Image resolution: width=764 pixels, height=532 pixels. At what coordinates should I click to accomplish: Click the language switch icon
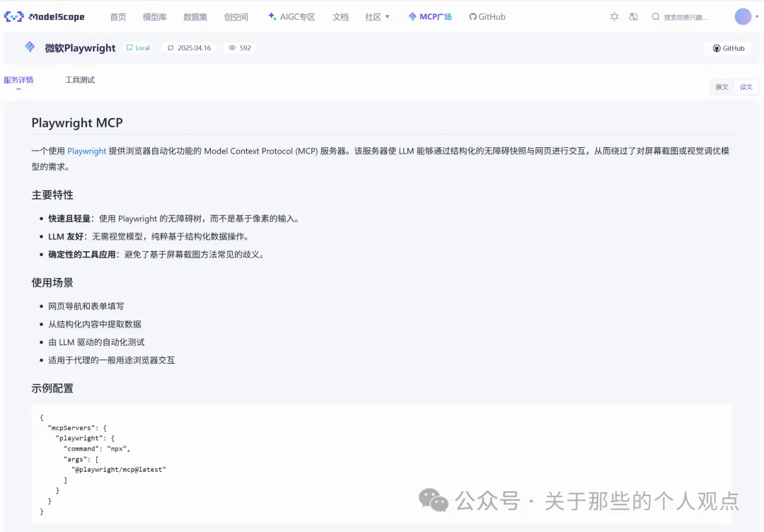click(633, 16)
